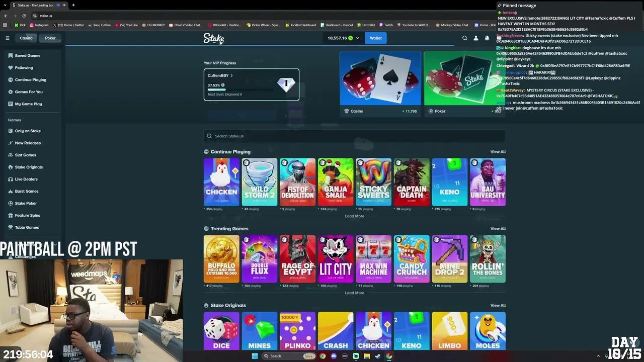Image resolution: width=644 pixels, height=362 pixels.
Task: Open the (57) YouTube bookmark
Action: (126, 25)
